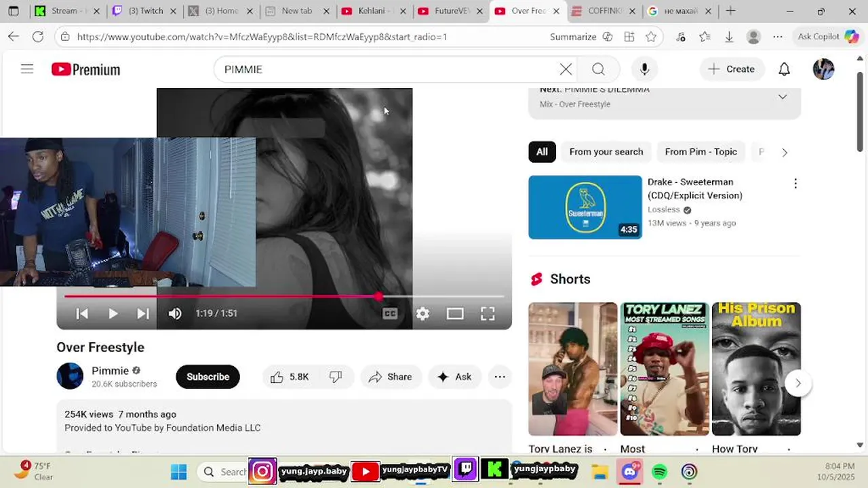Open Pimmie channel avatar

[70, 376]
